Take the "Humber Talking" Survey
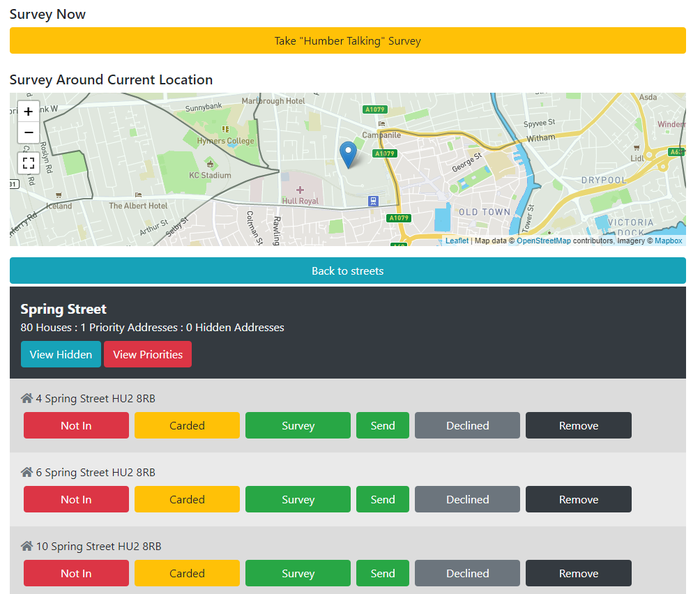Screen dimensions: 700x594 pyautogui.click(x=347, y=40)
